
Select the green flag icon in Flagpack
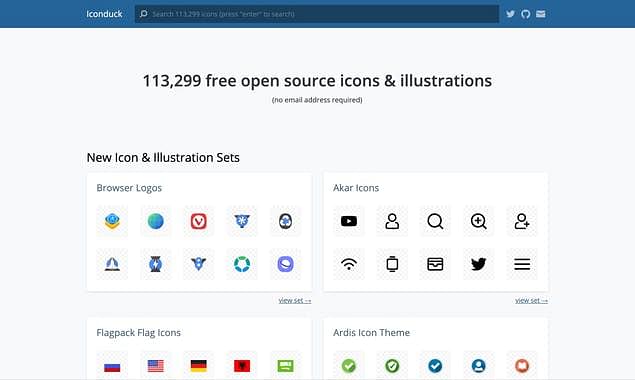(x=286, y=366)
